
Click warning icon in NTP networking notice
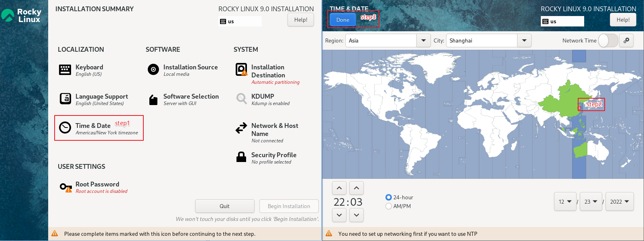329,233
